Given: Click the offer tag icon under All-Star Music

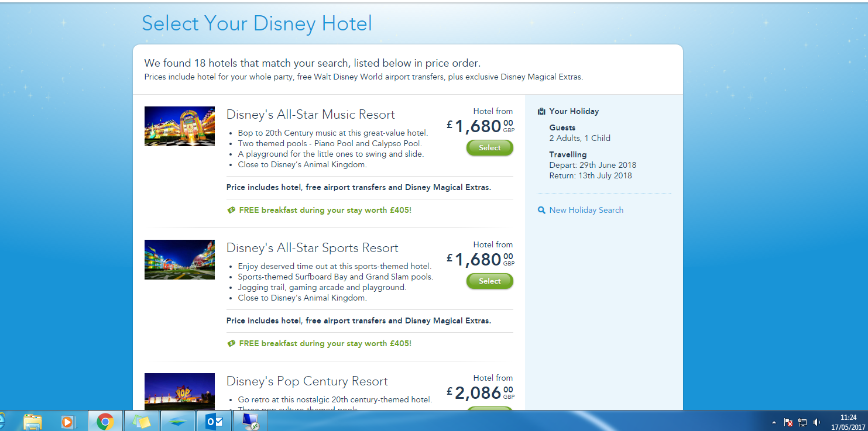Looking at the screenshot, I should (x=231, y=210).
